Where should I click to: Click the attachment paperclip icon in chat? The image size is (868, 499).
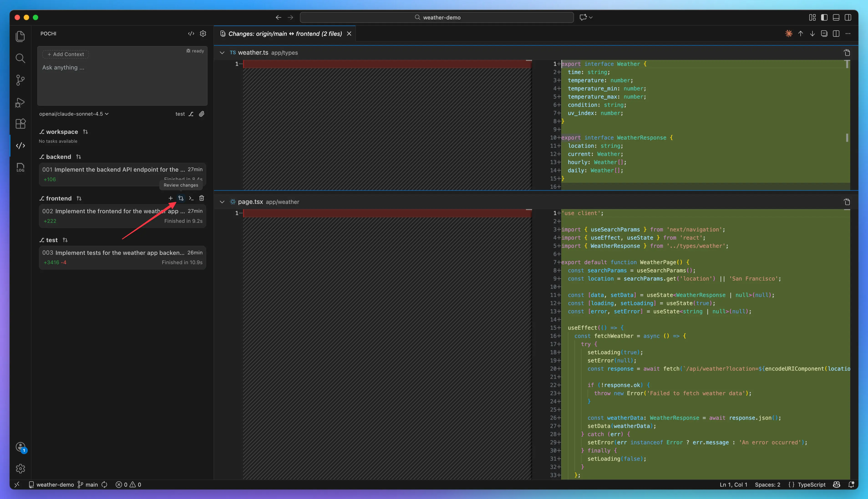point(202,114)
